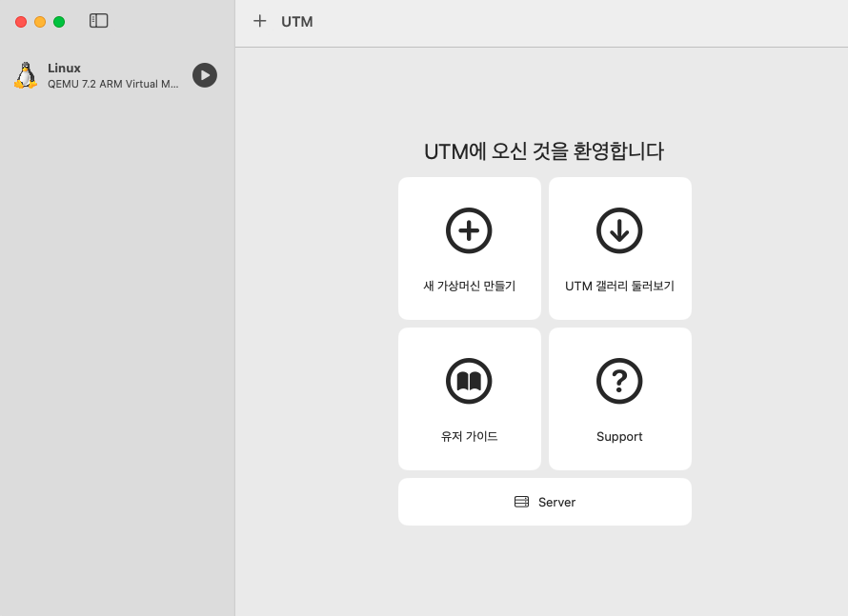Click the server rack icon

coord(521,502)
